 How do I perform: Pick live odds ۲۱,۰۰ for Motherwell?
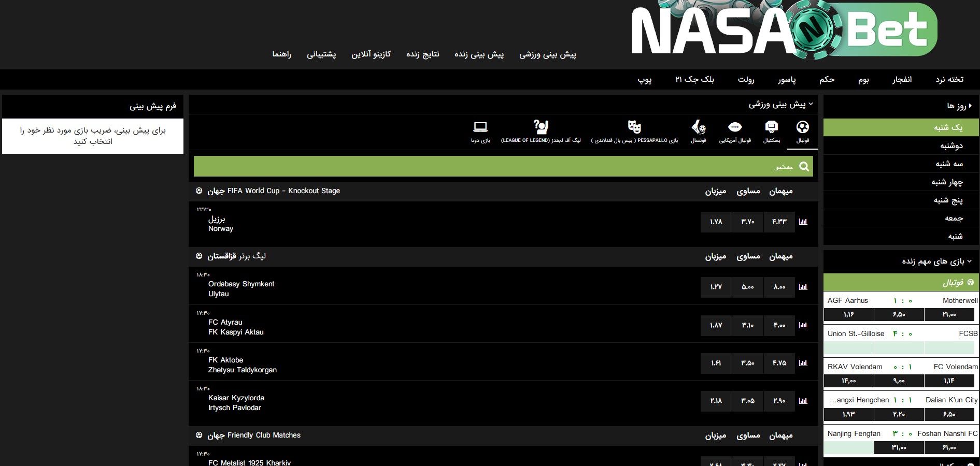point(949,314)
